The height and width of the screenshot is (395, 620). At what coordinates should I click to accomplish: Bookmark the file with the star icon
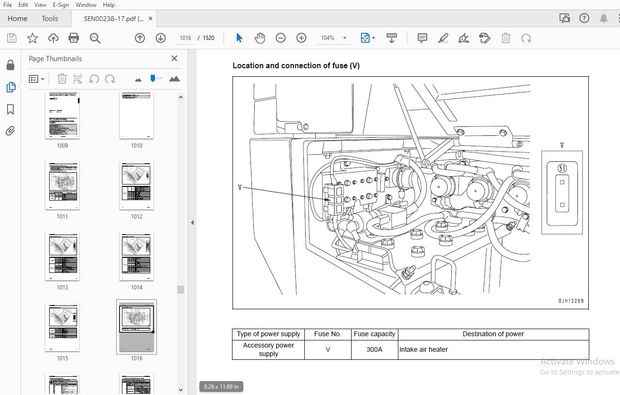(32, 38)
